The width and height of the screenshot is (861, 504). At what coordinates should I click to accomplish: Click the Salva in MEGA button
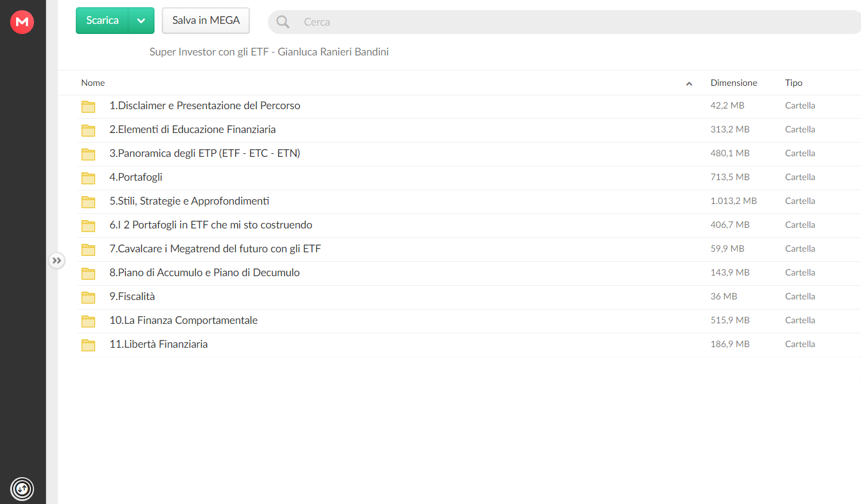(x=206, y=21)
